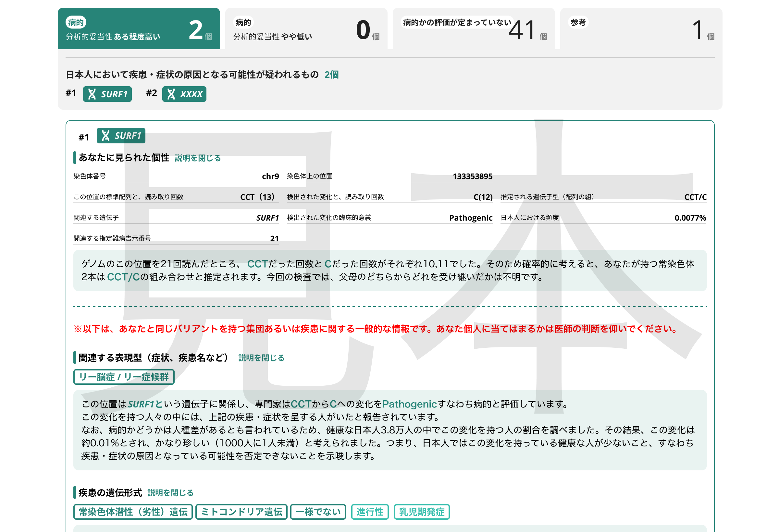Viewport: 779px width, 532px height.
Task: Click the SURF1 gene link in the explanation text
Action: [x=141, y=405]
